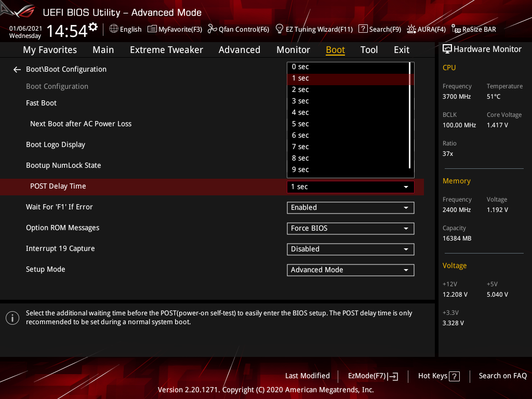This screenshot has width=532, height=399.
Task: Go to the Exit tab
Action: [x=402, y=50]
